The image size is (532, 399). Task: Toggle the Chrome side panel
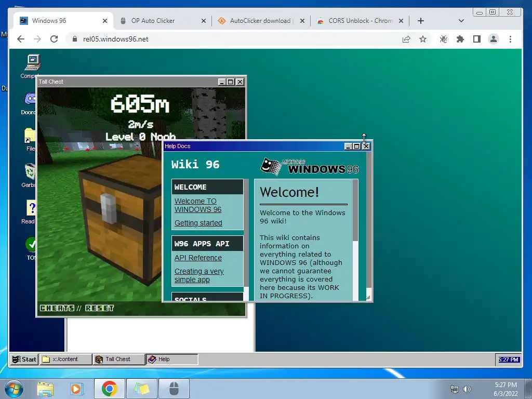[x=477, y=39]
